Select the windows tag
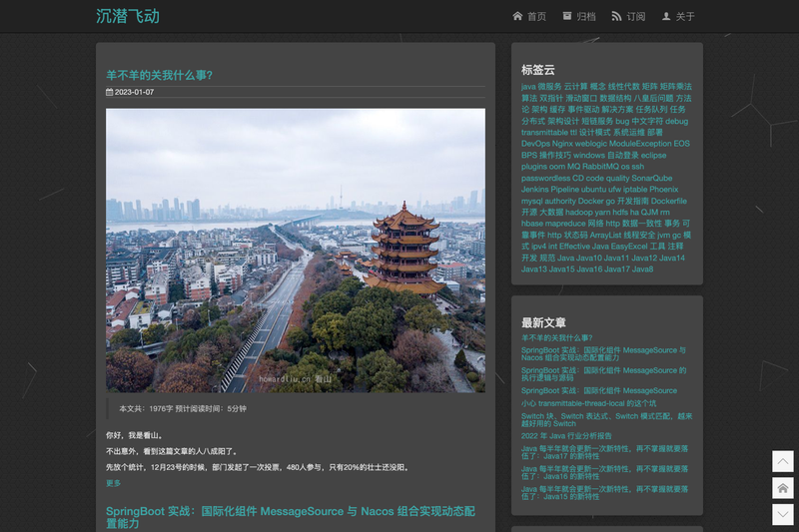The image size is (799, 532). coord(589,156)
